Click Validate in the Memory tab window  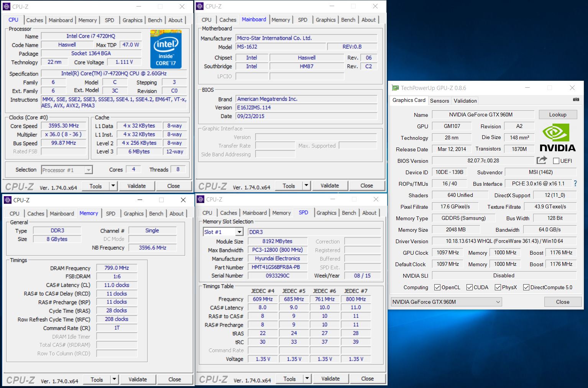pos(138,379)
